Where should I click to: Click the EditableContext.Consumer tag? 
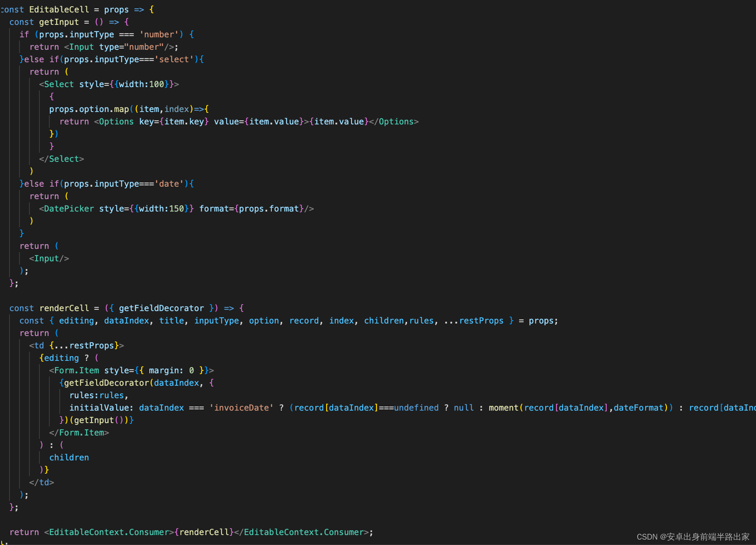(x=108, y=532)
